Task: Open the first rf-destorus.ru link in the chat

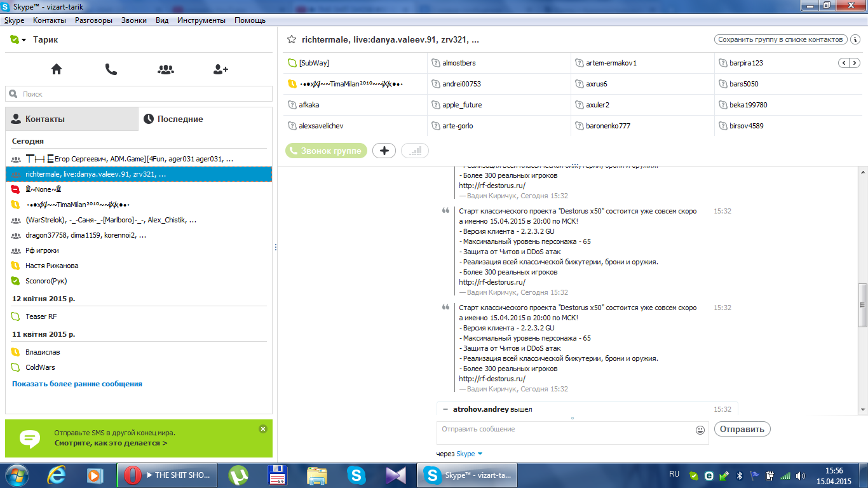Action: click(492, 186)
